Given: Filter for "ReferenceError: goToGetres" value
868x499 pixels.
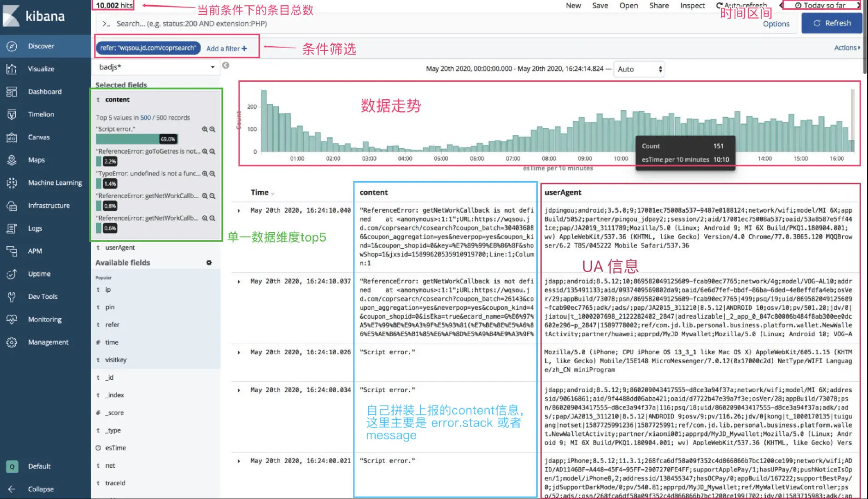Looking at the screenshot, I should (x=204, y=152).
